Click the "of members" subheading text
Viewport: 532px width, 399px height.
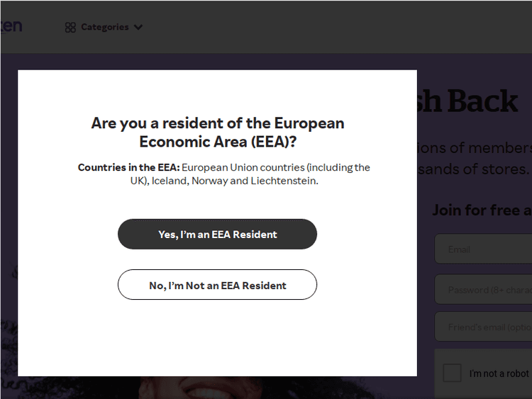(x=474, y=147)
